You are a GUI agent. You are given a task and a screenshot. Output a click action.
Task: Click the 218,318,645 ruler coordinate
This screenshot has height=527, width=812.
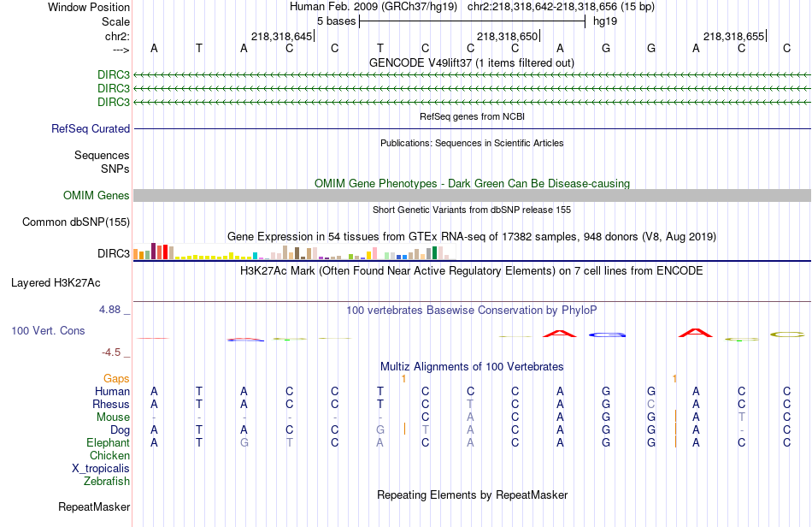[x=282, y=36]
